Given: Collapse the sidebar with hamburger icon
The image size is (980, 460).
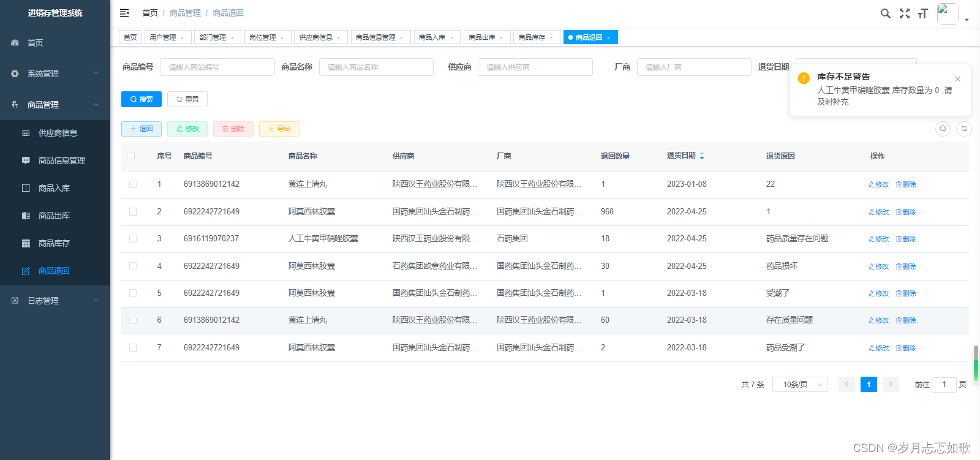Looking at the screenshot, I should [124, 13].
